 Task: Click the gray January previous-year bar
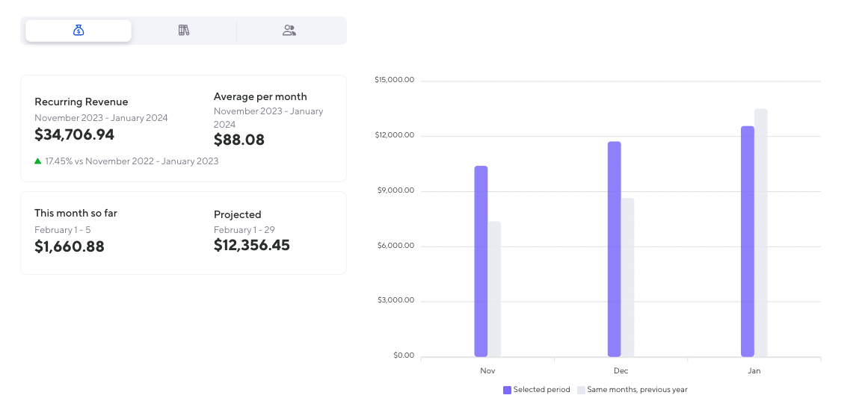tap(761, 232)
